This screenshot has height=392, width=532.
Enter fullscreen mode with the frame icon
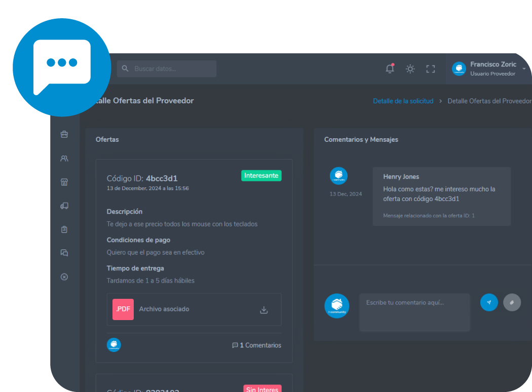click(x=430, y=69)
